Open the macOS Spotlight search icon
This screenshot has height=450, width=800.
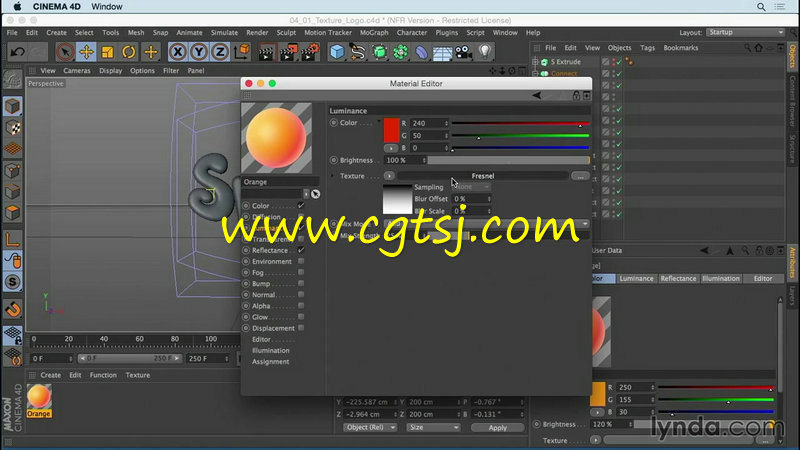tap(761, 7)
